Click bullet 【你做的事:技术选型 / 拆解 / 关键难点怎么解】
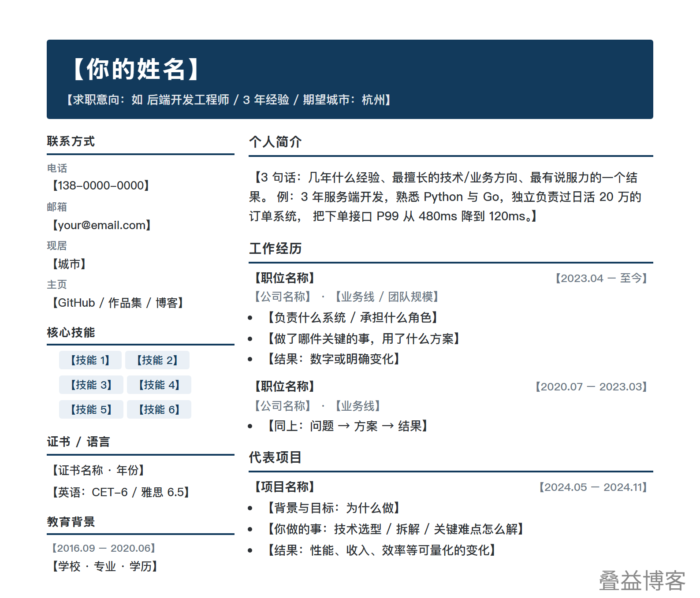 pyautogui.click(x=396, y=529)
